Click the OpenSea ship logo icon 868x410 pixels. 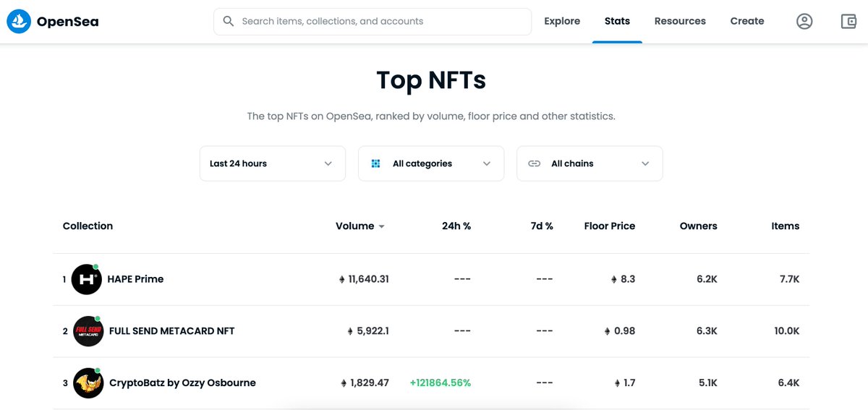19,22
